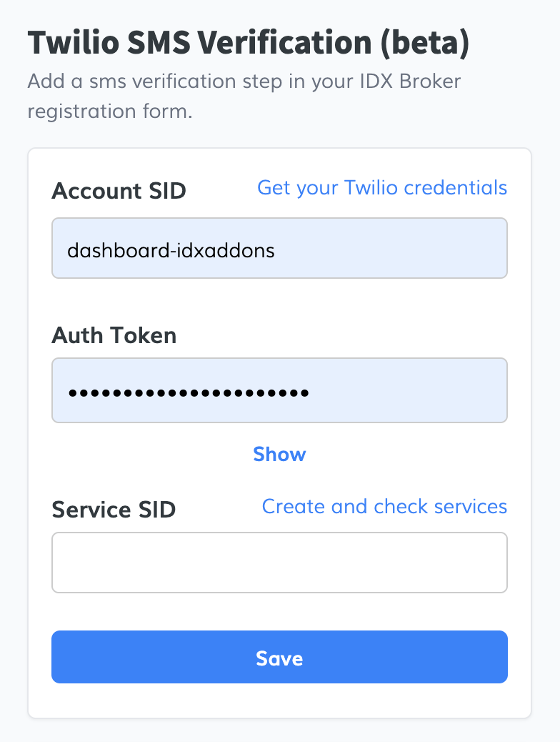Click the 'Account SID' field label

pyautogui.click(x=119, y=191)
